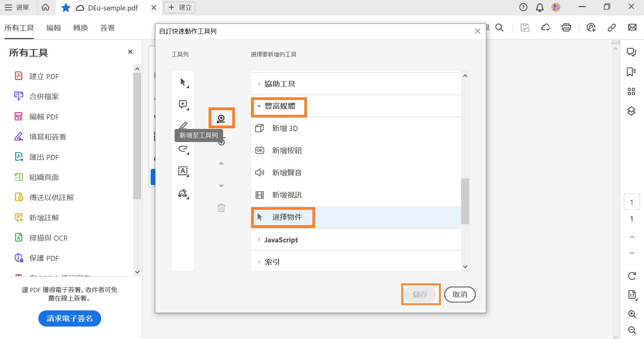Open the Bookmarks panel
The width and height of the screenshot is (644, 339).
point(632,71)
